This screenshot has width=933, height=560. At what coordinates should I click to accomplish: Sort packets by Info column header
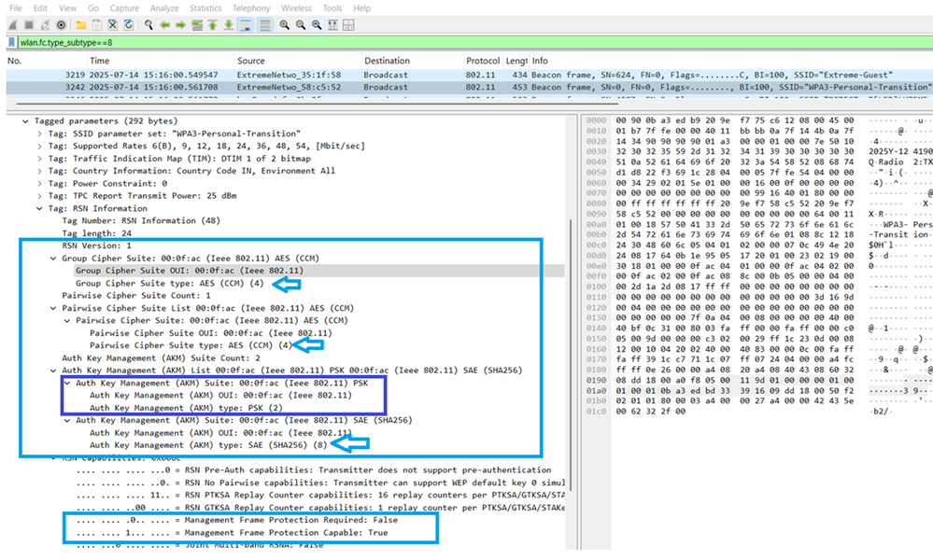731,61
